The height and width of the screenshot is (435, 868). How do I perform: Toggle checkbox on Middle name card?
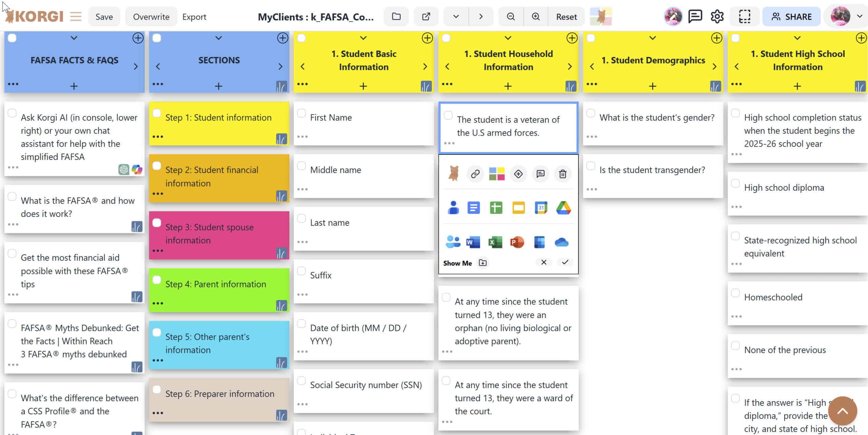(301, 166)
